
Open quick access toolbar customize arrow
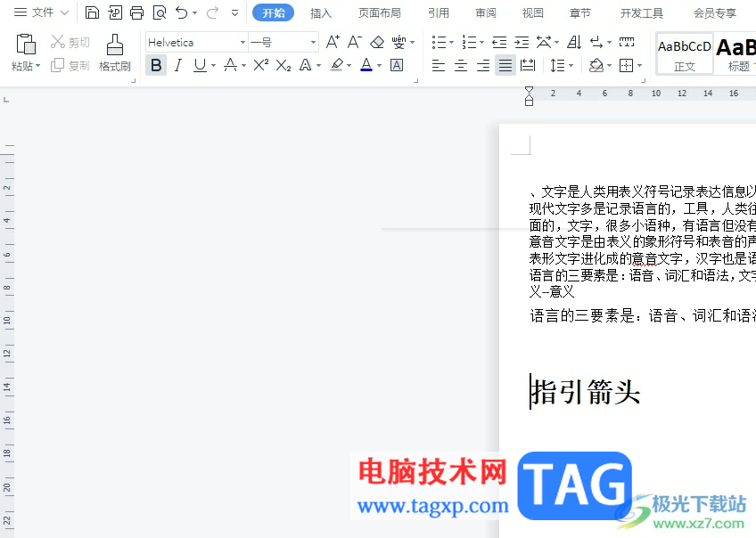(234, 13)
